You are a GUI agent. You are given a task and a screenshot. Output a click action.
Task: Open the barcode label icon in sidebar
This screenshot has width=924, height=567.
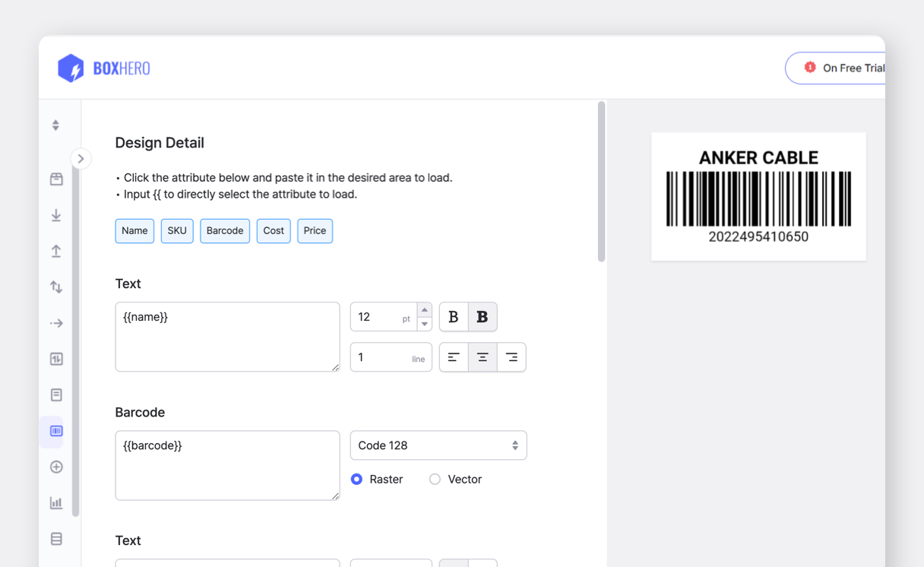click(56, 431)
